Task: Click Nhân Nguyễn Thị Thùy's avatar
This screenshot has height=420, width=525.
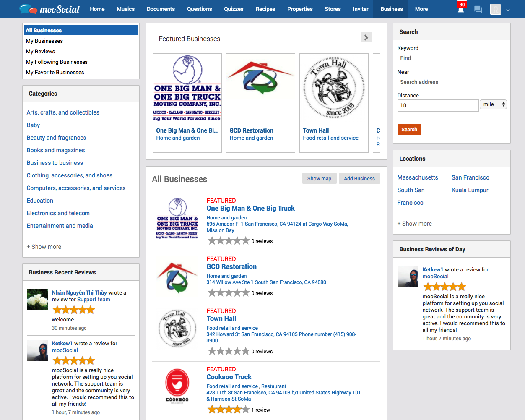Action: click(x=37, y=300)
